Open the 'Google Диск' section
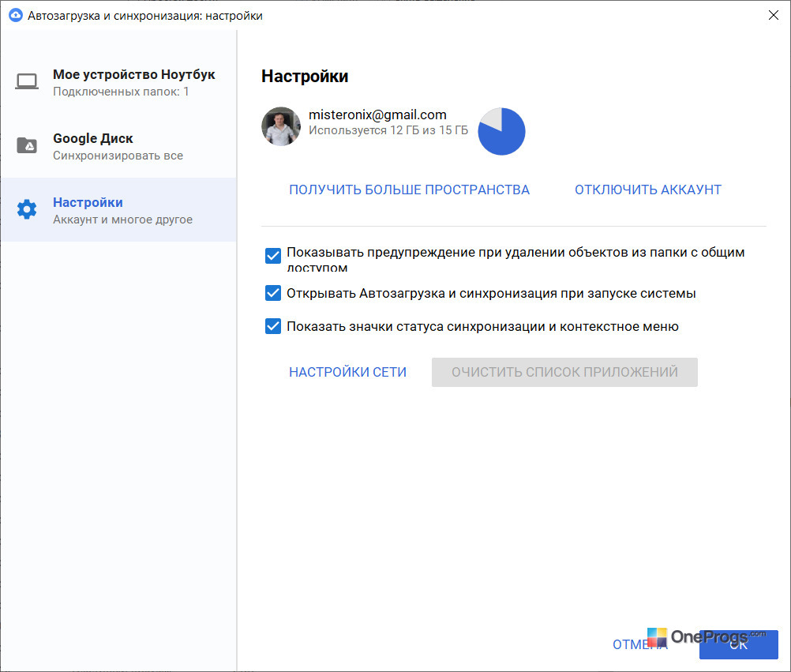Viewport: 791px width, 672px height. click(x=118, y=146)
